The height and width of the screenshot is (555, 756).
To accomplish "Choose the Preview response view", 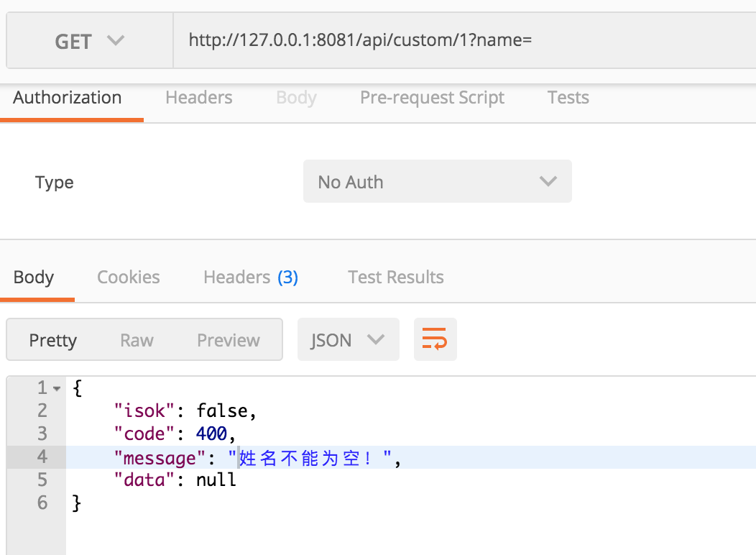I will [x=229, y=340].
